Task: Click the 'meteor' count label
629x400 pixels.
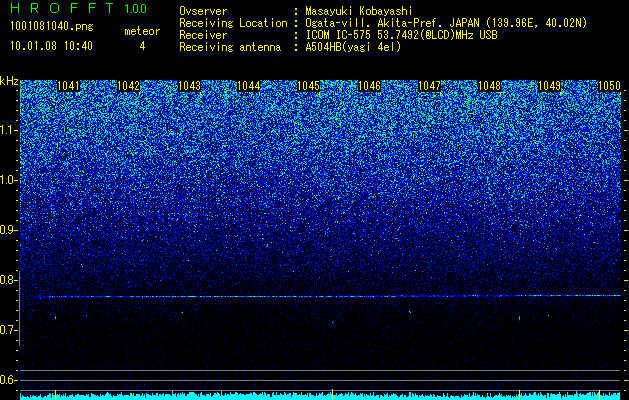Action: tap(142, 31)
